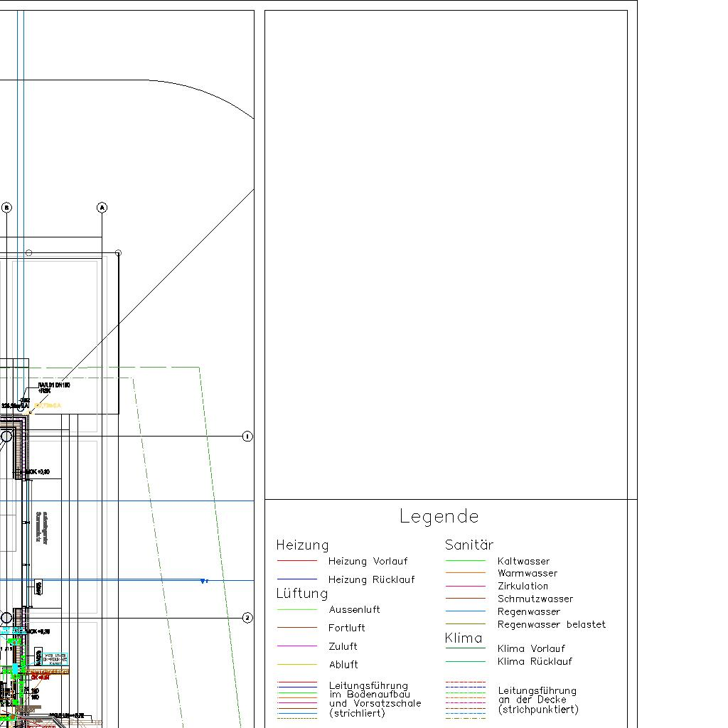Select the magenta Zuluft line sample
The height and width of the screenshot is (728, 728).
pyautogui.click(x=296, y=646)
